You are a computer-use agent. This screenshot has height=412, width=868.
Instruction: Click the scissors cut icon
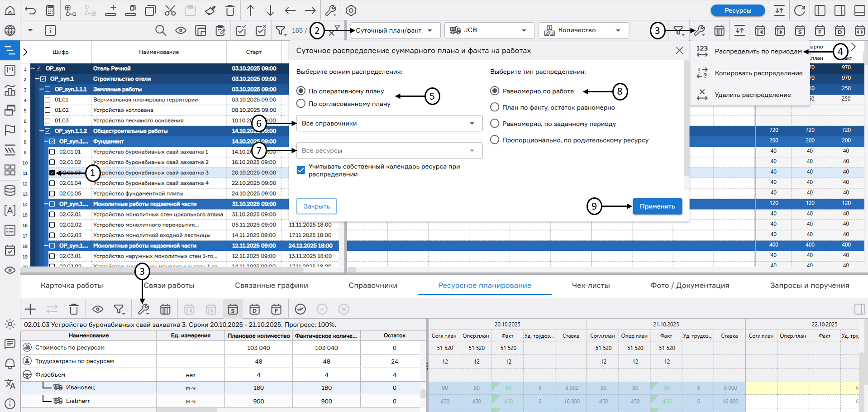tap(170, 10)
